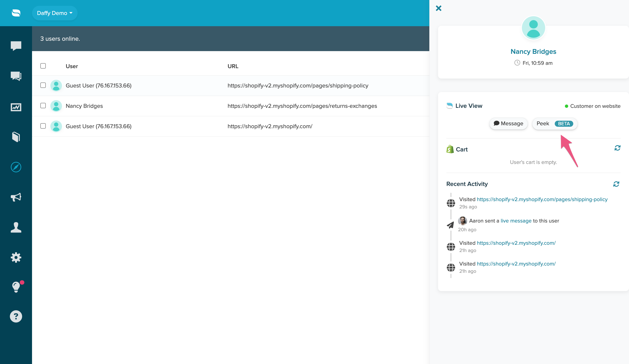Open the double chat bubbles sidebar icon

pyautogui.click(x=16, y=76)
